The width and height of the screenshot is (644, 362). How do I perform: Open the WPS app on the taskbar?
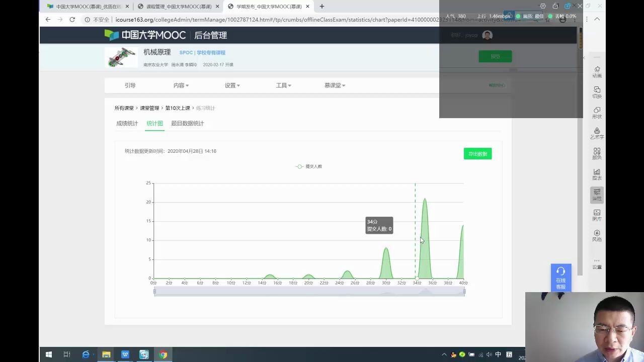pos(125,354)
